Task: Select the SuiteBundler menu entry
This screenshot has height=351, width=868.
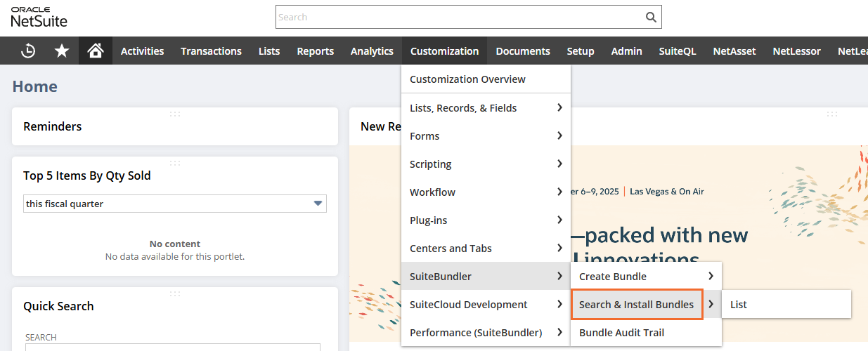Action: pos(486,276)
